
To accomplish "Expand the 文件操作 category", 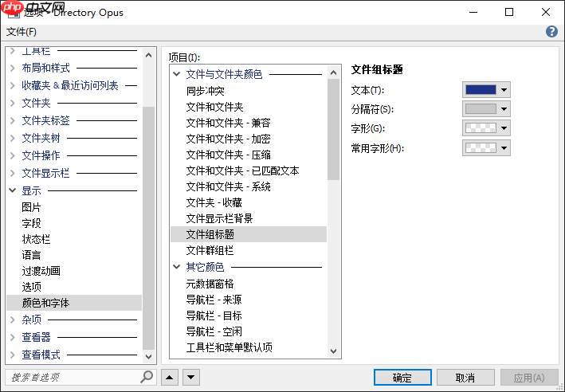I will click(x=13, y=155).
